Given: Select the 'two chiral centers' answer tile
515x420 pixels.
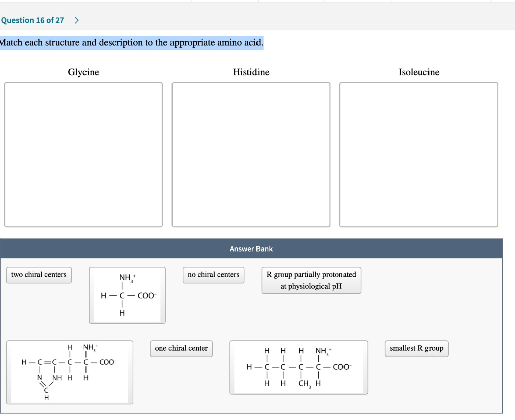Looking at the screenshot, I should (x=38, y=275).
